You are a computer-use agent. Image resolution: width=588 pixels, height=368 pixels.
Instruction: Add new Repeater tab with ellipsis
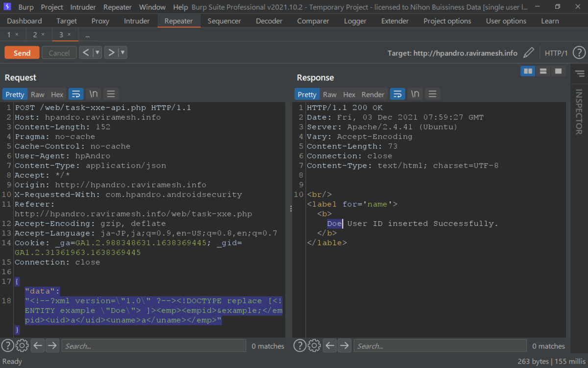point(88,35)
